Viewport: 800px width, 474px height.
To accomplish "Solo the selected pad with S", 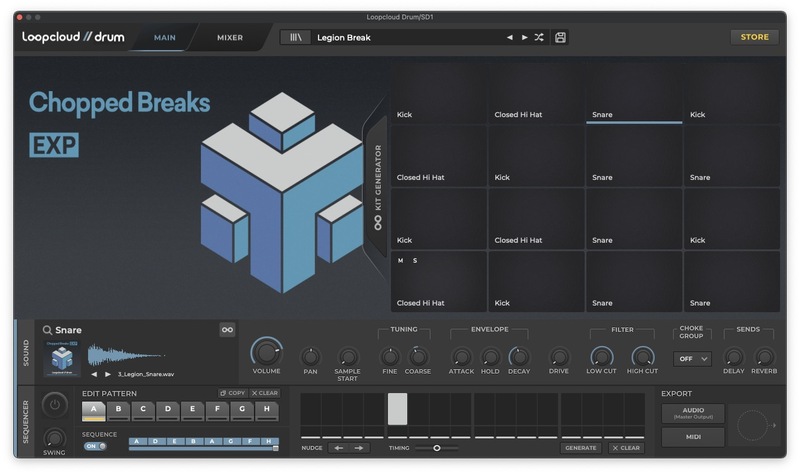I will [x=415, y=261].
